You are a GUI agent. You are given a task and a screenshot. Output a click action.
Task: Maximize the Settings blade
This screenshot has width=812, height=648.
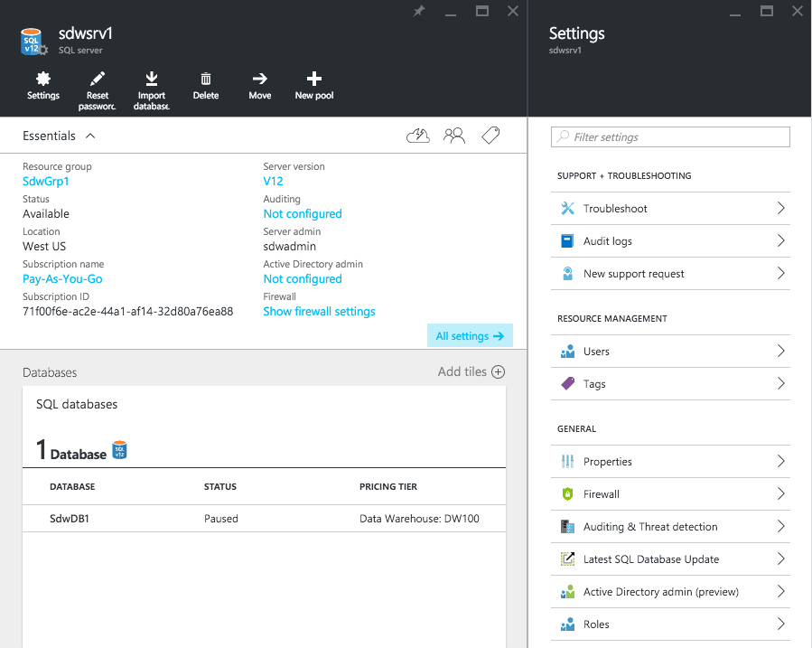point(767,11)
